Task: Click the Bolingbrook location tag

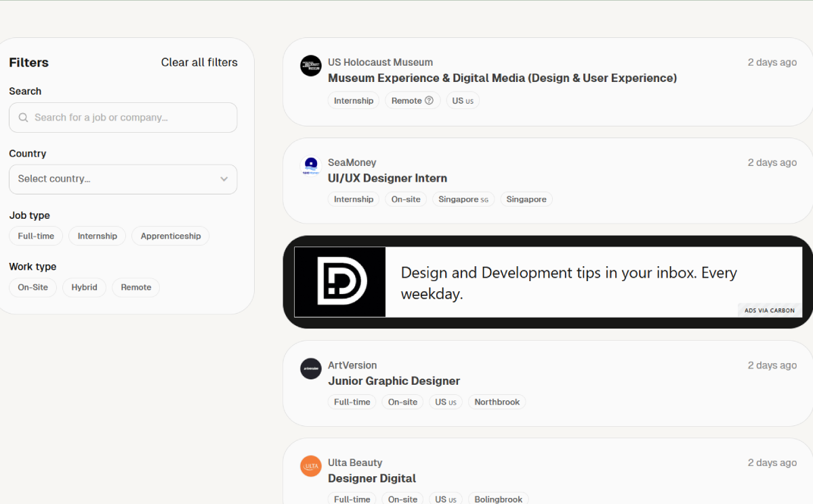Action: (x=499, y=499)
